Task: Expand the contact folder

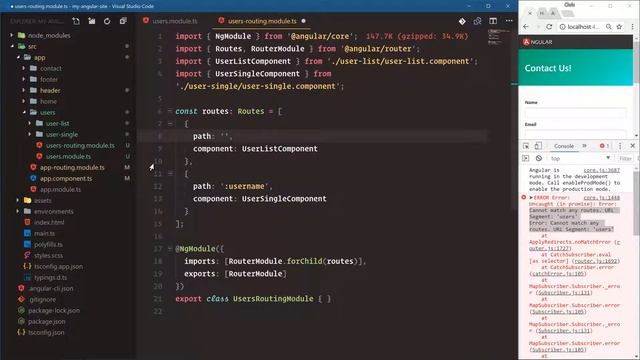Action: [x=24, y=69]
